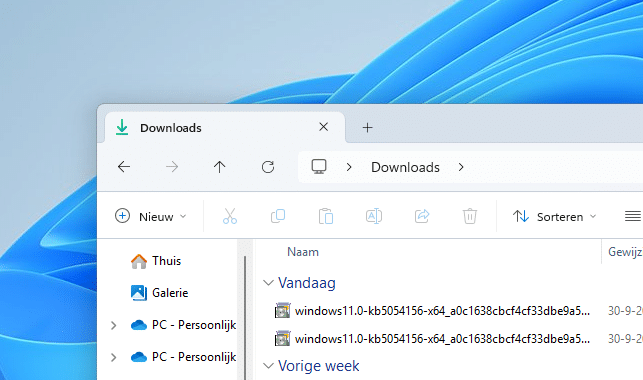Viewport: 643px width, 380px height.
Task: Click the Delete trash can icon
Action: click(470, 216)
